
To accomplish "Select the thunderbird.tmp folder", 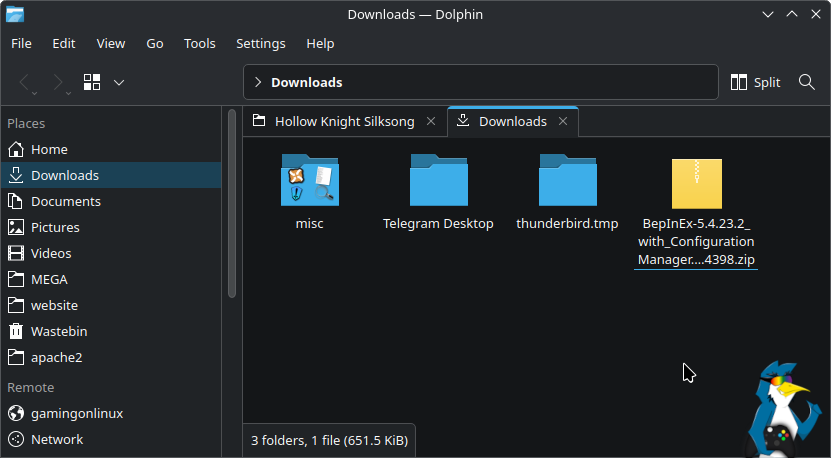I will [x=567, y=181].
